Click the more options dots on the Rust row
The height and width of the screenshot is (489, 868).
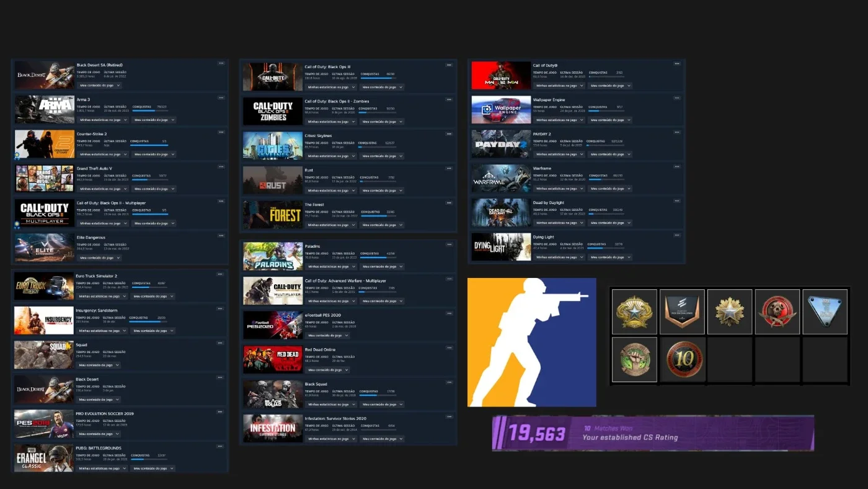point(449,168)
